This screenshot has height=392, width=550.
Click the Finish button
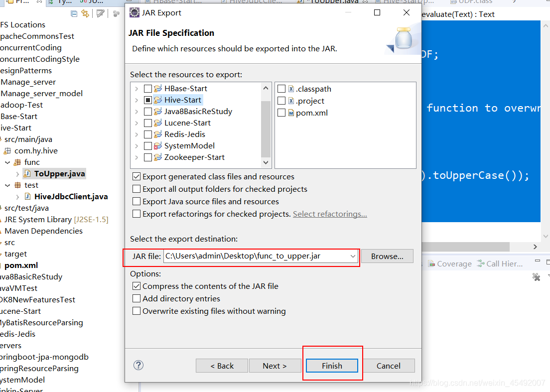click(332, 366)
